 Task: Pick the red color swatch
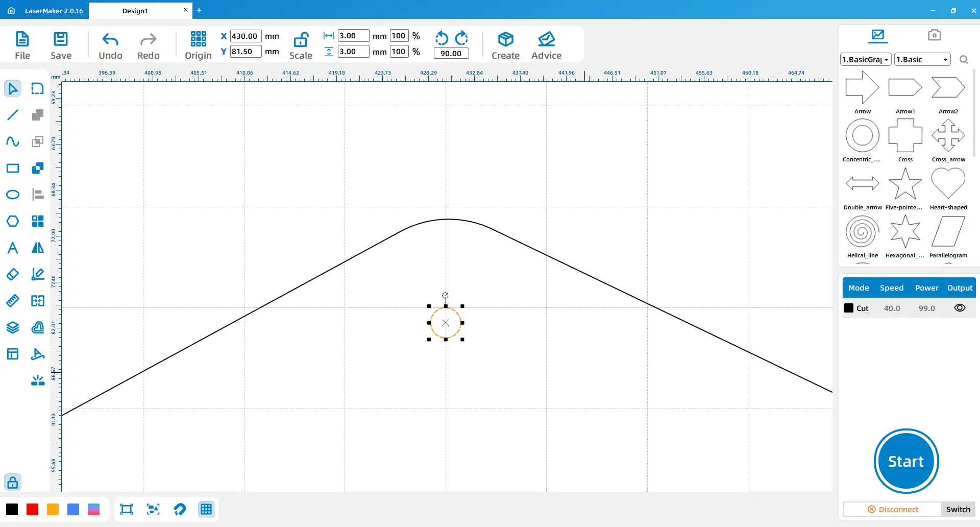[32, 509]
